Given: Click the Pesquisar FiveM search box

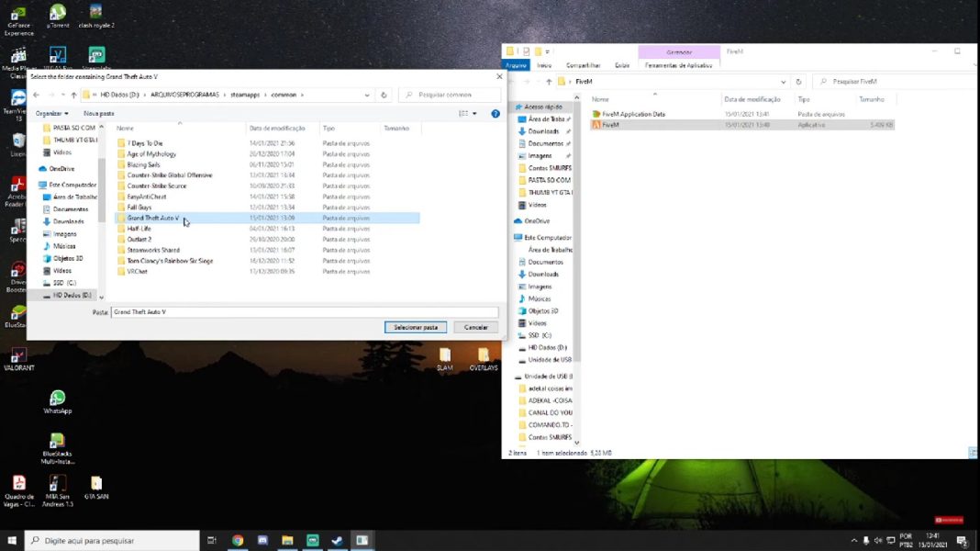Looking at the screenshot, I should 894,82.
